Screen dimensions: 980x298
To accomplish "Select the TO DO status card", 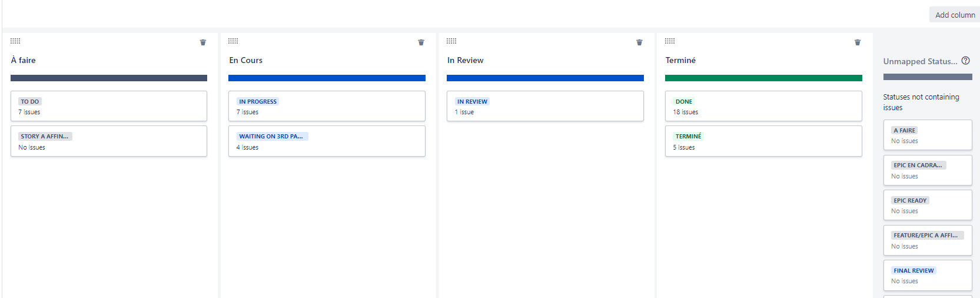I will tap(109, 106).
